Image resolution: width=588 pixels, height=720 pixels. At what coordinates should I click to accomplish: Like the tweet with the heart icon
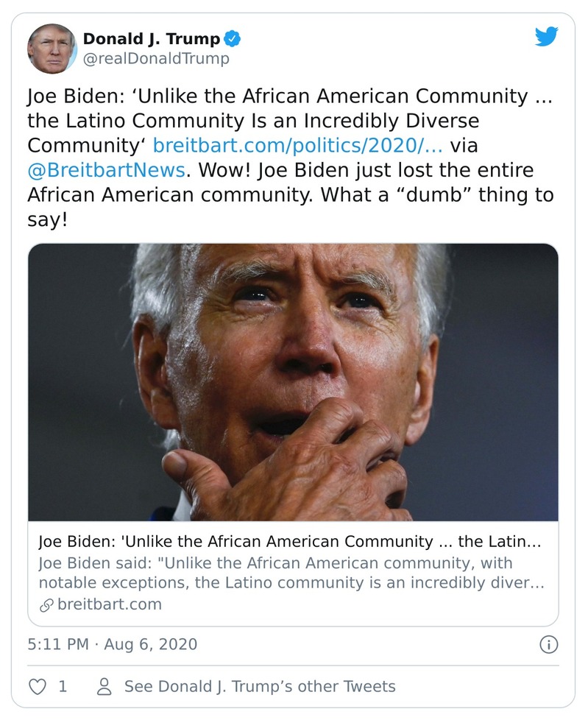37,686
